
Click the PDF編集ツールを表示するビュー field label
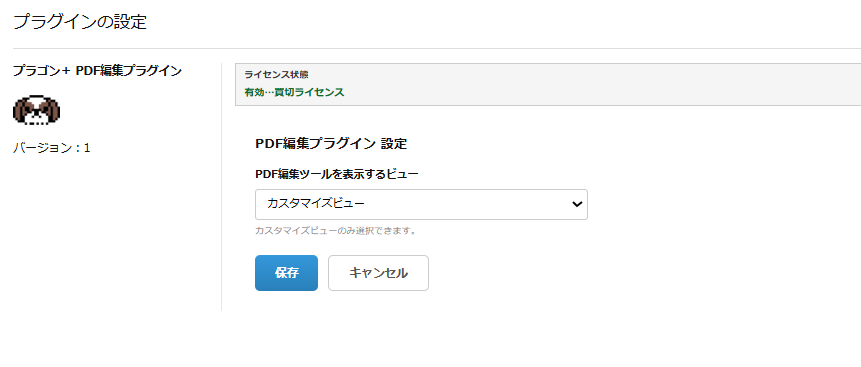point(337,174)
